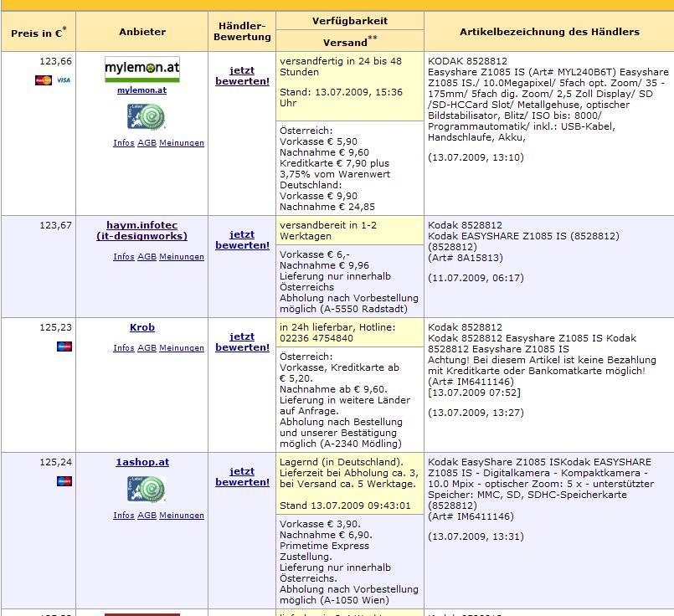674x616 pixels.
Task: Open Infos link for haym.infotec
Action: 124,257
